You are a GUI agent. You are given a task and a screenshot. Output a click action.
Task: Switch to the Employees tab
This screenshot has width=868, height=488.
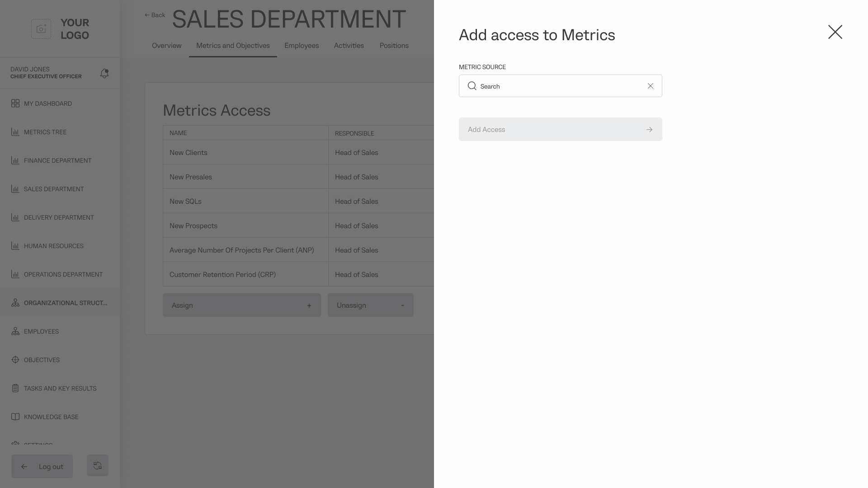[x=302, y=46]
